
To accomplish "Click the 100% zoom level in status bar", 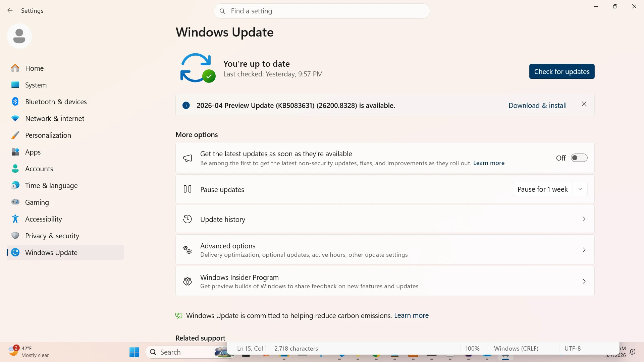I will tap(472, 349).
